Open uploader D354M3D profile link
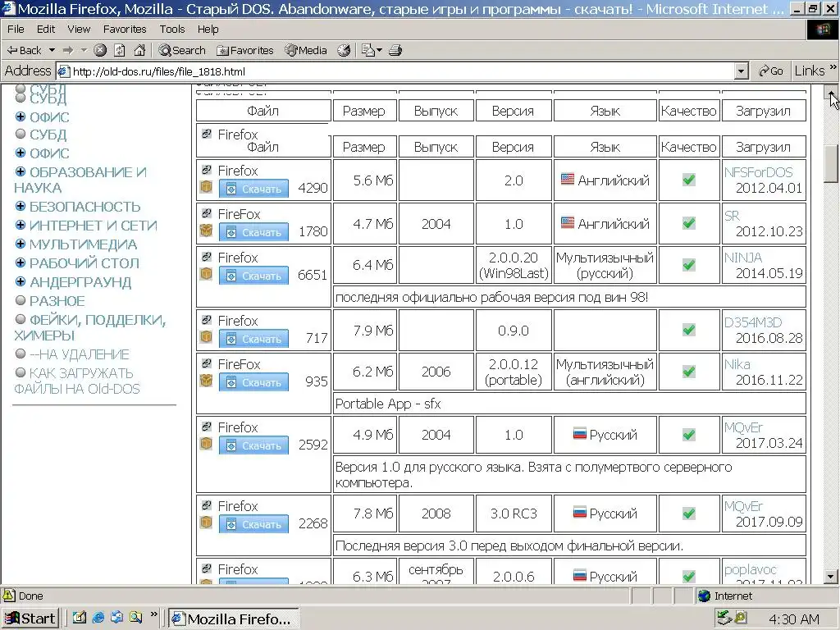 (x=753, y=322)
